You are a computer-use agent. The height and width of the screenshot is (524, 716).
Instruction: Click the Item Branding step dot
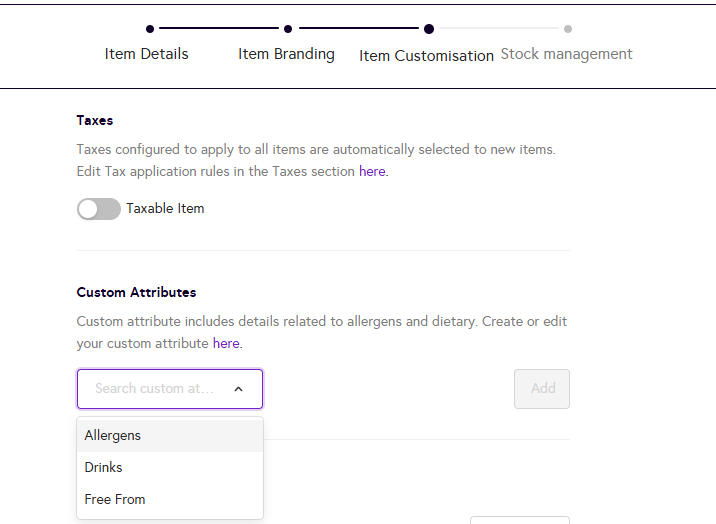tap(288, 29)
